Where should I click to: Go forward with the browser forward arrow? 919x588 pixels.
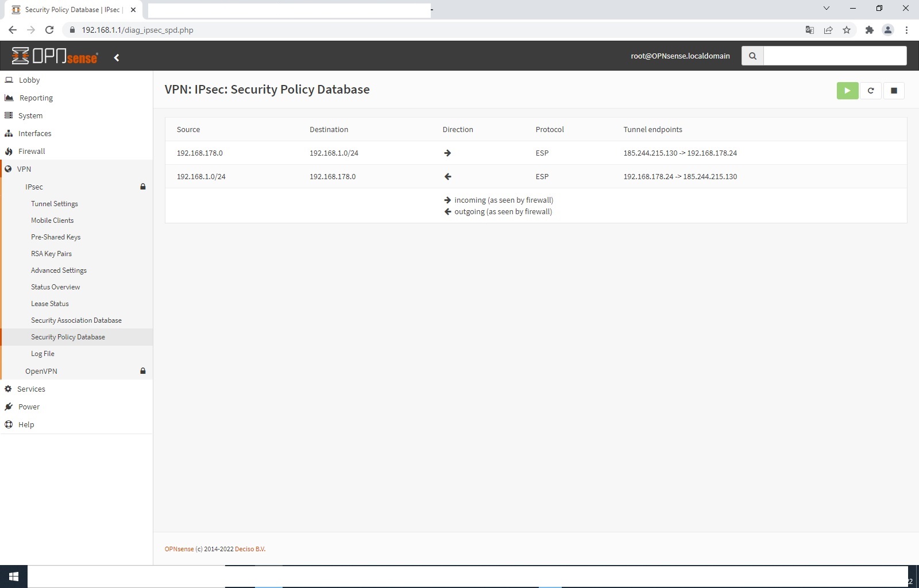(31, 30)
